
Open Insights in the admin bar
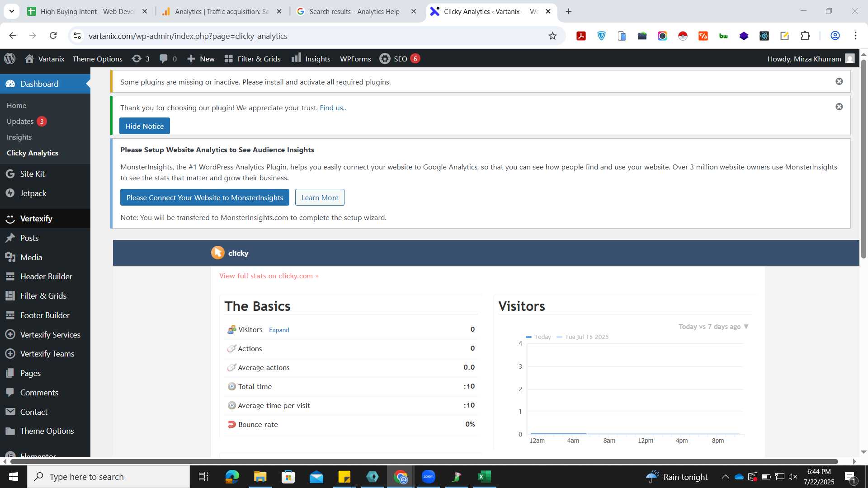pos(311,59)
